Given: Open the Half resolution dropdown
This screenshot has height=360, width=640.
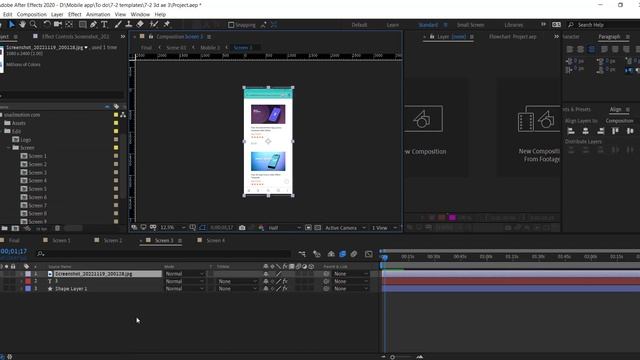Looking at the screenshot, I should (x=284, y=228).
